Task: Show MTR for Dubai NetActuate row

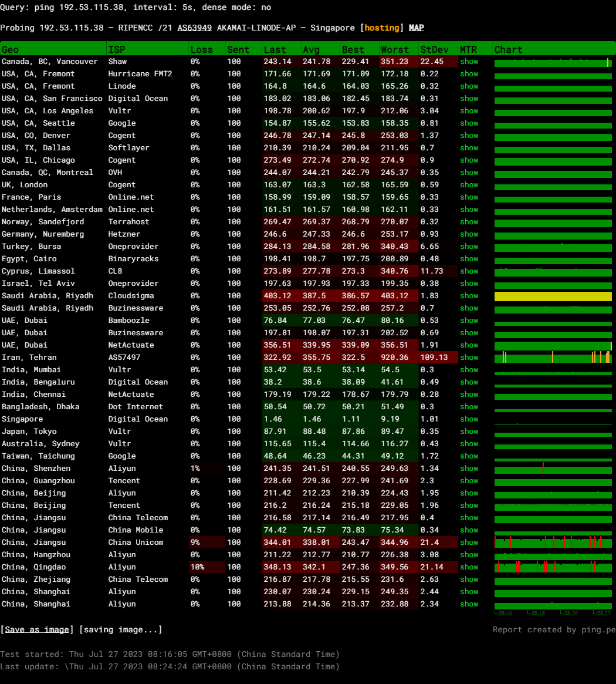Action: (x=469, y=345)
